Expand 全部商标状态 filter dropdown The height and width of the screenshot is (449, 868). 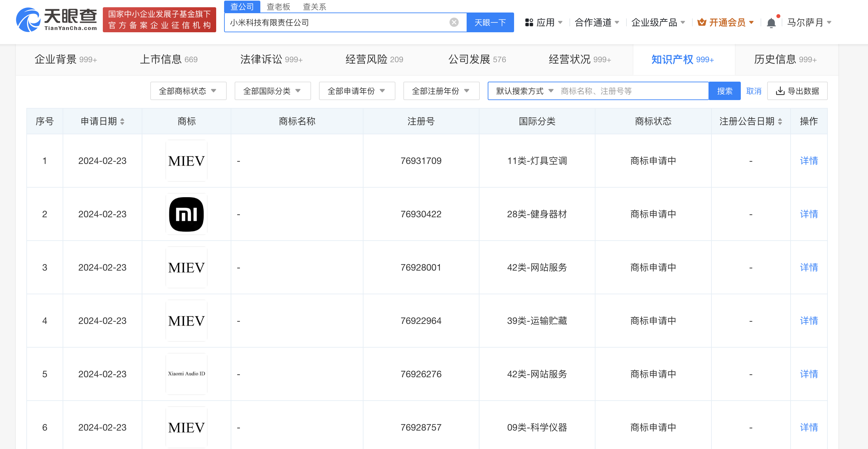(188, 91)
